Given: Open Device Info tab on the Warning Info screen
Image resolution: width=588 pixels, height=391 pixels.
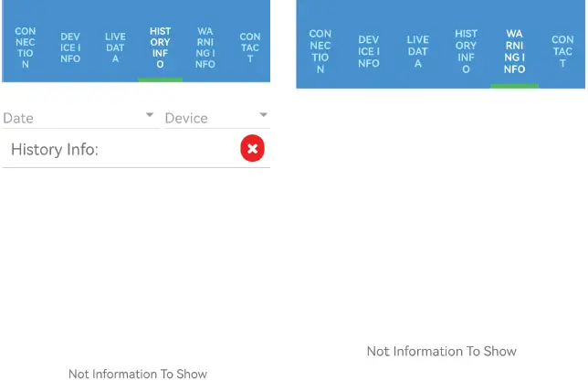Looking at the screenshot, I should click(x=369, y=51).
